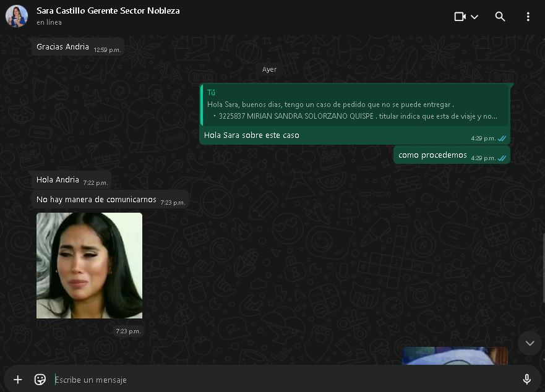The image size is (545, 392).
Task: Click the 'No hay manera de comunicarnos' message
Action: [97, 200]
